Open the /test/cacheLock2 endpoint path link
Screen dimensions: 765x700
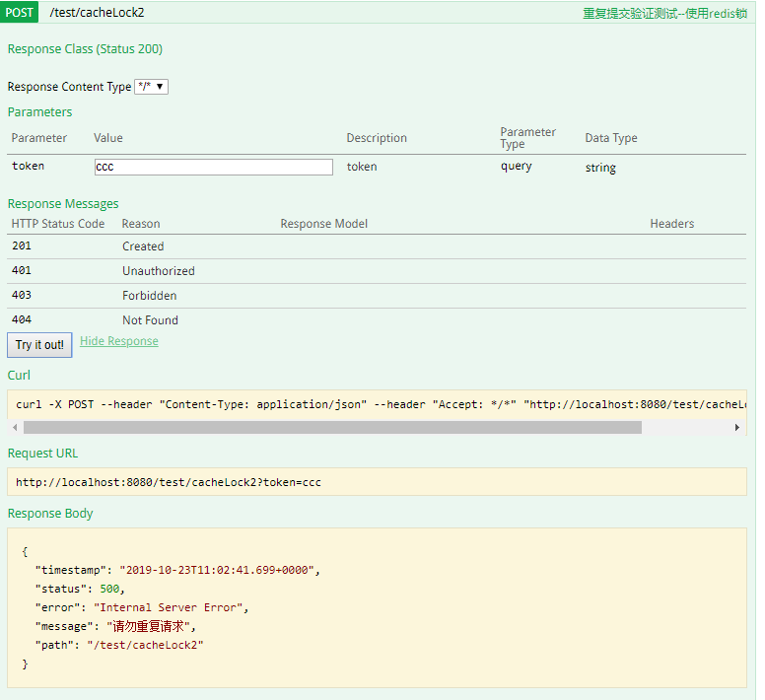click(97, 13)
